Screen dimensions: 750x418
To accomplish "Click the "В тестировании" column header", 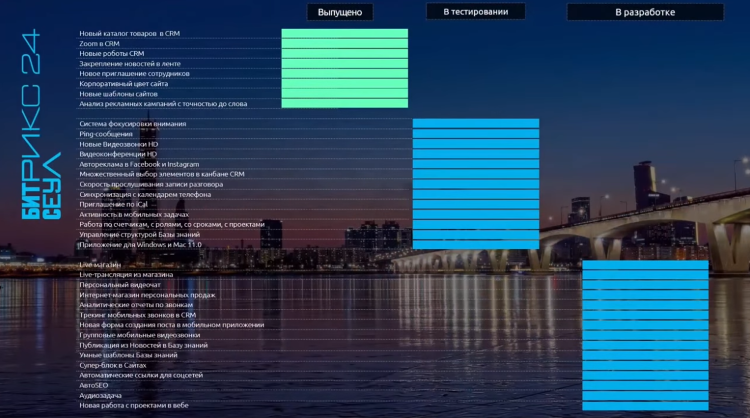I will click(475, 12).
